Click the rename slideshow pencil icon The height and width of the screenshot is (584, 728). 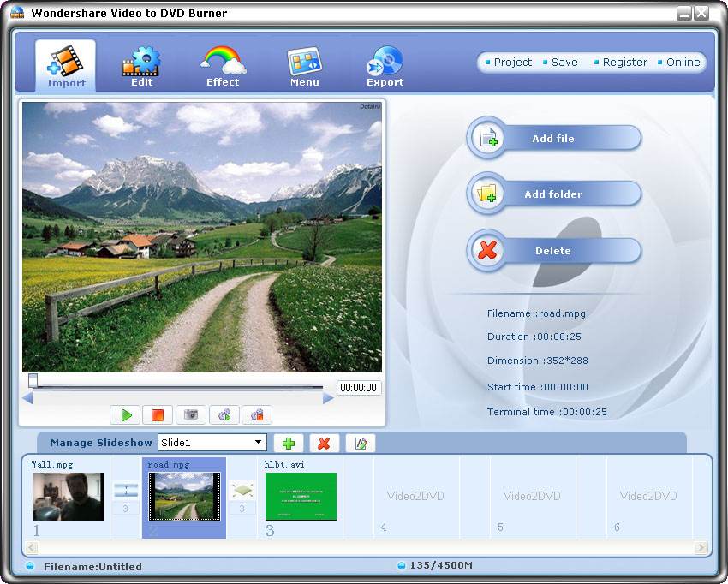(x=361, y=443)
